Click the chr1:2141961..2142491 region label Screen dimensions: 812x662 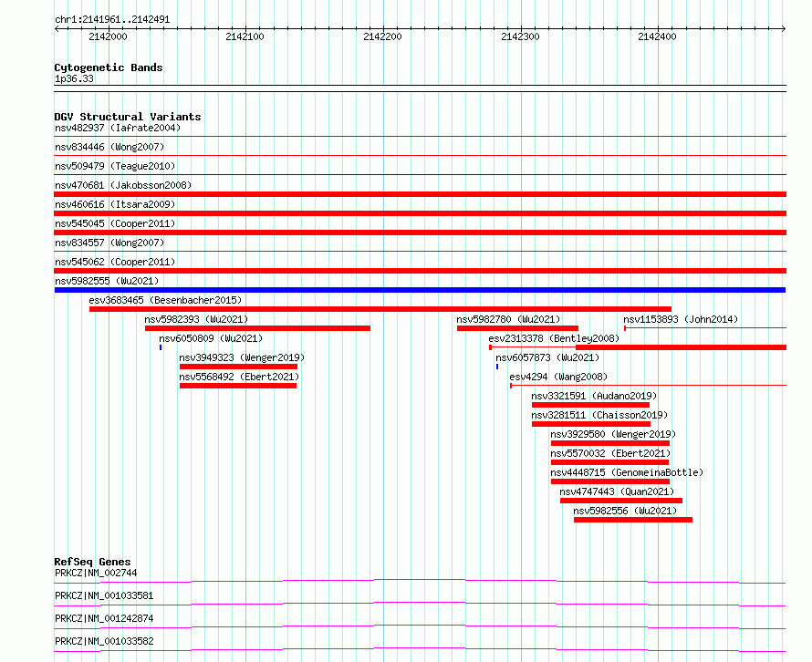click(x=112, y=20)
